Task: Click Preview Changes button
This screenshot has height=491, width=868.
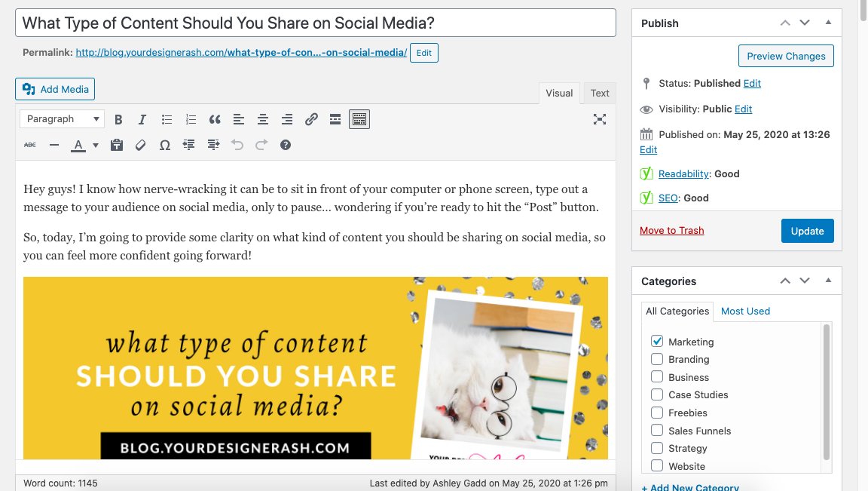Action: (786, 56)
